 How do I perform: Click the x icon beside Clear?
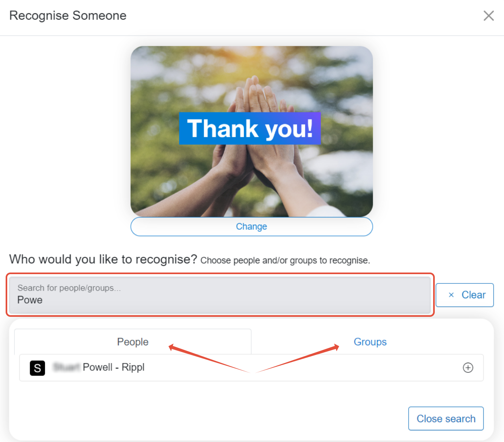tap(451, 295)
